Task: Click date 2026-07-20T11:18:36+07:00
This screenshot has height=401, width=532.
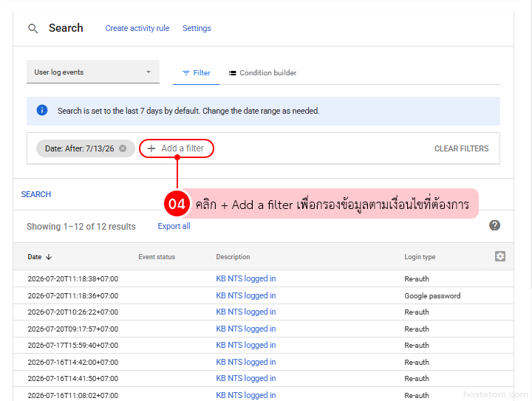Action: tap(73, 295)
